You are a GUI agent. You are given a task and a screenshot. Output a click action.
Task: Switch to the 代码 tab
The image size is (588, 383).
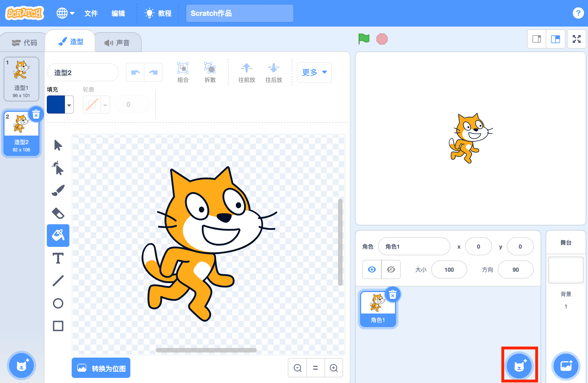(25, 43)
